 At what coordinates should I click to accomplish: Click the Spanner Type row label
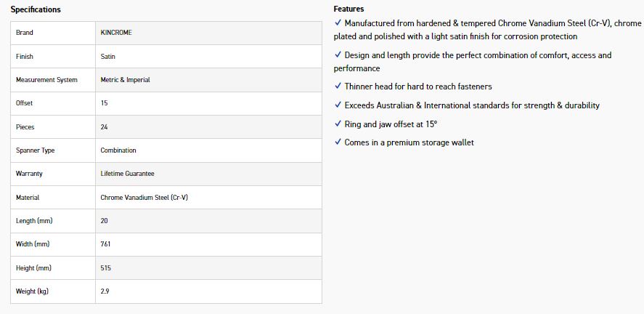point(36,150)
